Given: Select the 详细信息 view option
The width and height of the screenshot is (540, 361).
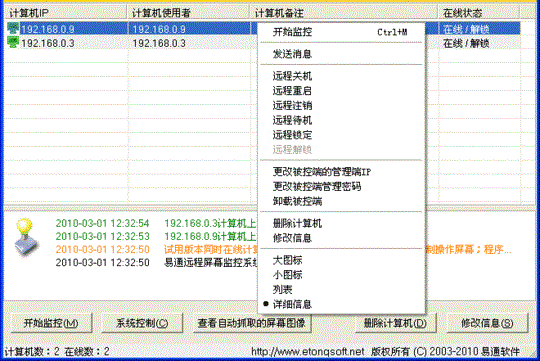Looking at the screenshot, I should coord(340,305).
